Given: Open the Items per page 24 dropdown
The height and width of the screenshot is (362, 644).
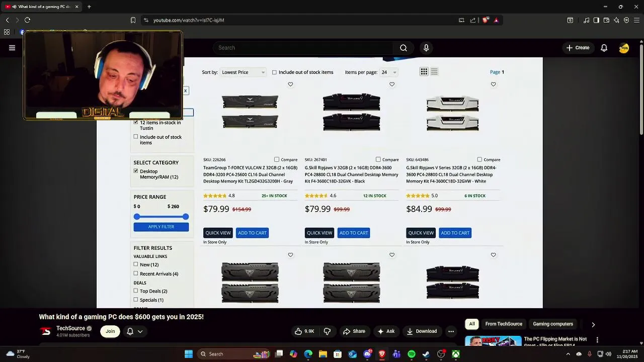Looking at the screenshot, I should pos(389,72).
